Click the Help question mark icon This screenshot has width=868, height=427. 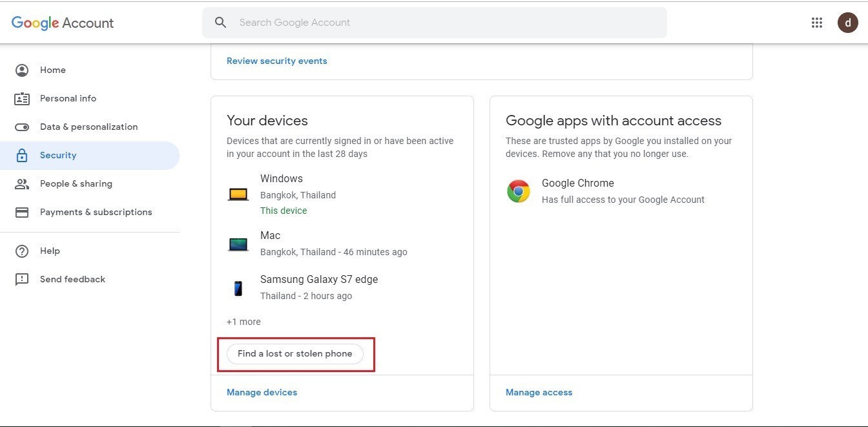[22, 251]
